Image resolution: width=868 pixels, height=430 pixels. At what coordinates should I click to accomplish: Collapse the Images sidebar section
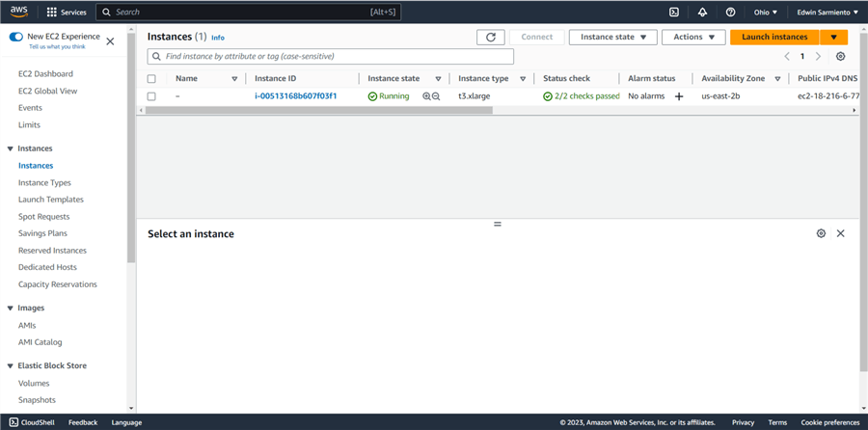click(10, 308)
